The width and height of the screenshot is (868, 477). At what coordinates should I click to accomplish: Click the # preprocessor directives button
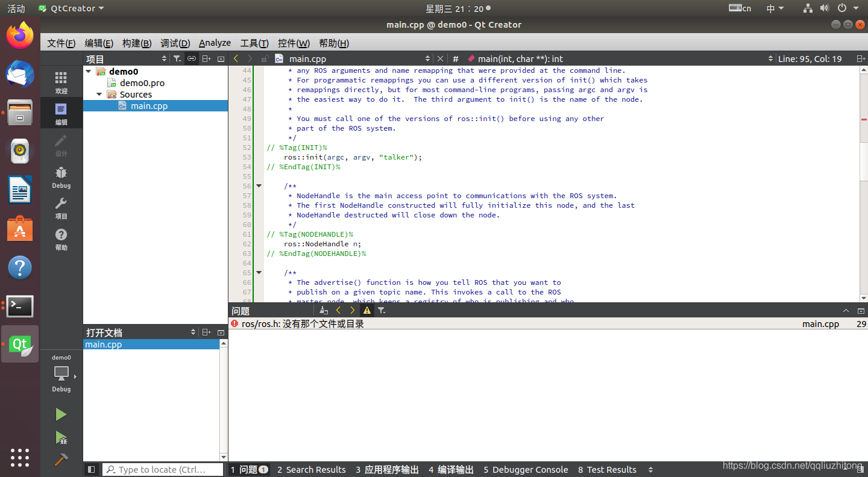(456, 58)
